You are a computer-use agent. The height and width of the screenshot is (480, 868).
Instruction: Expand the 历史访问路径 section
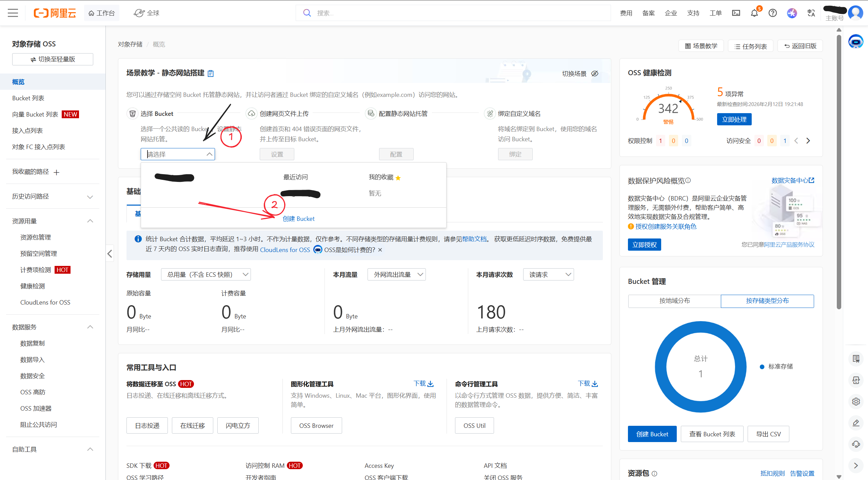(90, 197)
